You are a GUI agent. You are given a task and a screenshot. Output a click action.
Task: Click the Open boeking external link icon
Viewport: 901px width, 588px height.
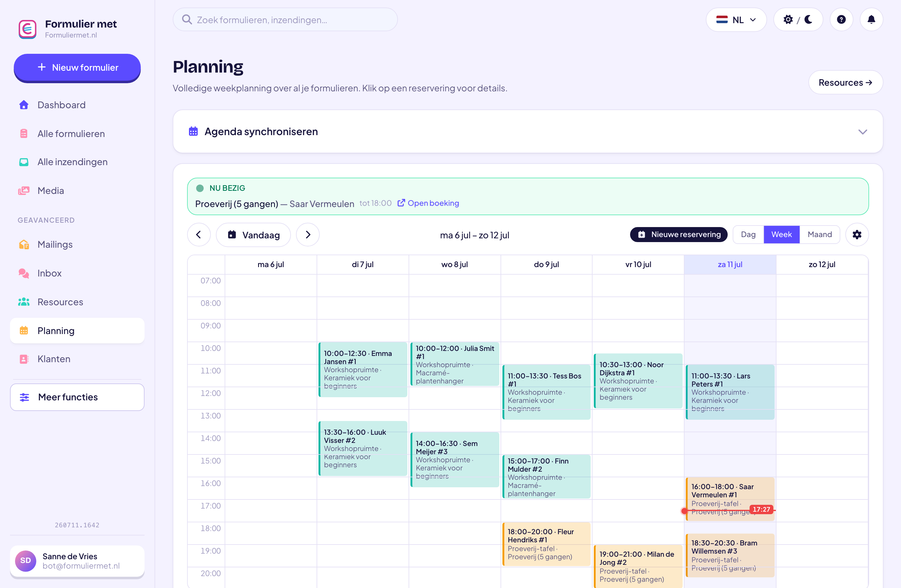click(401, 203)
